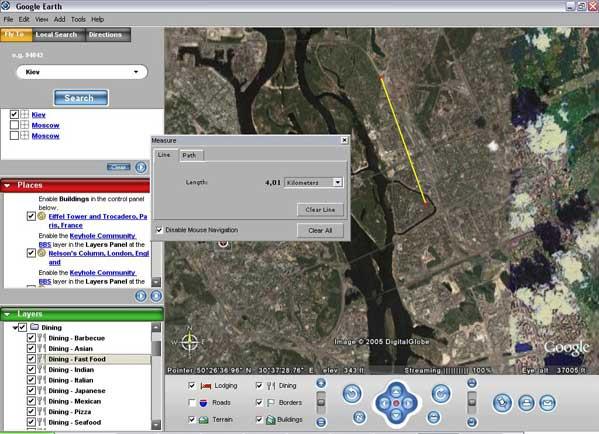Screen dimensions: 599x434
Task: Print the current view
Action: pyautogui.click(x=526, y=403)
